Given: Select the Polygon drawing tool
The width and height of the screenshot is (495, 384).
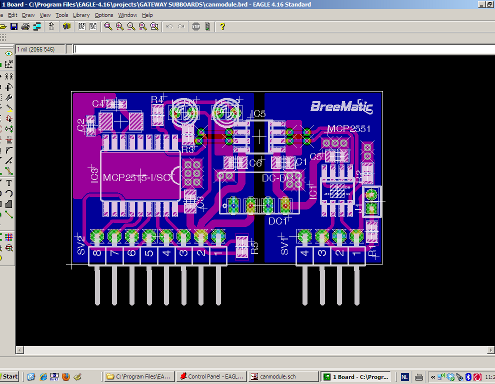Looking at the screenshot, I should coord(9,204).
